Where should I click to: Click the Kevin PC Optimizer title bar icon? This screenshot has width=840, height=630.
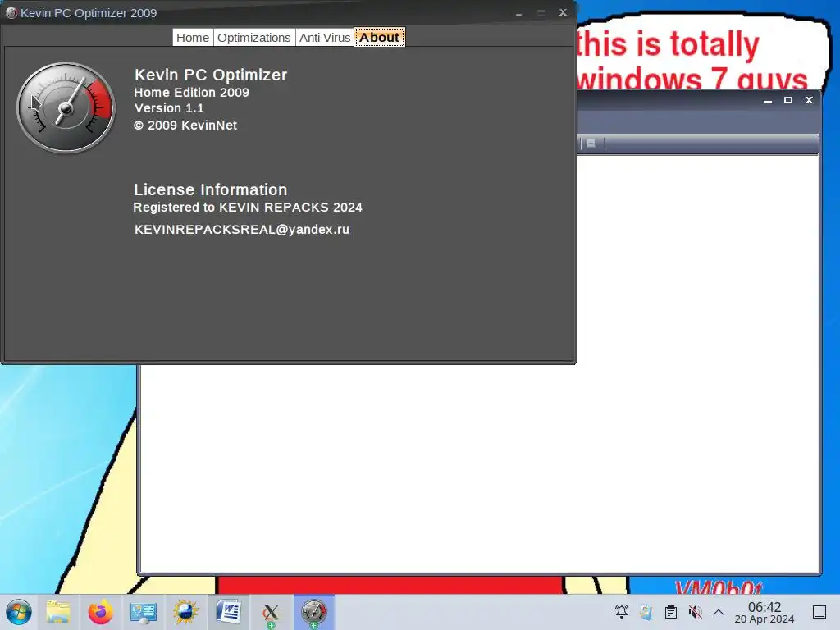[11, 13]
